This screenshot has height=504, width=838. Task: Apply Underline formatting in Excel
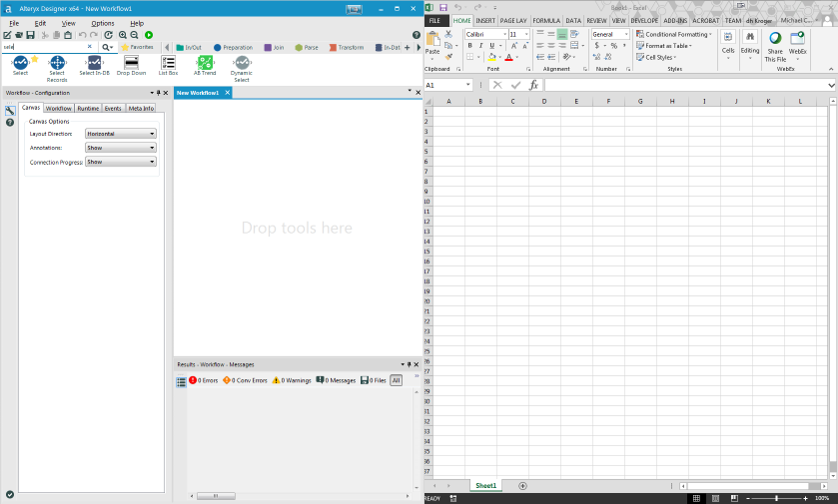[x=491, y=45]
